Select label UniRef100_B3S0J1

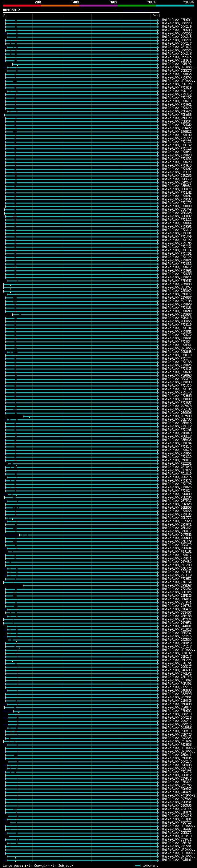177,839
